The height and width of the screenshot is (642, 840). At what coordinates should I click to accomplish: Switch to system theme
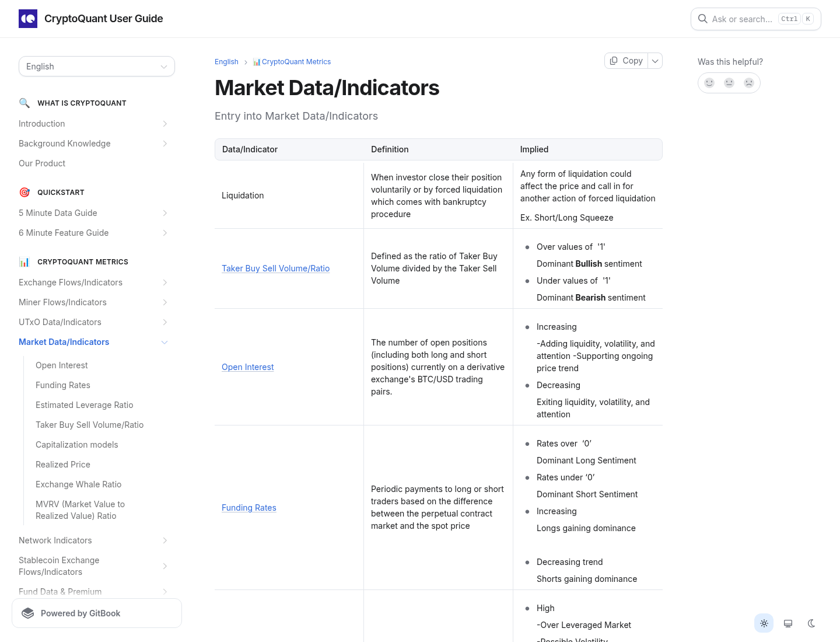coord(788,623)
